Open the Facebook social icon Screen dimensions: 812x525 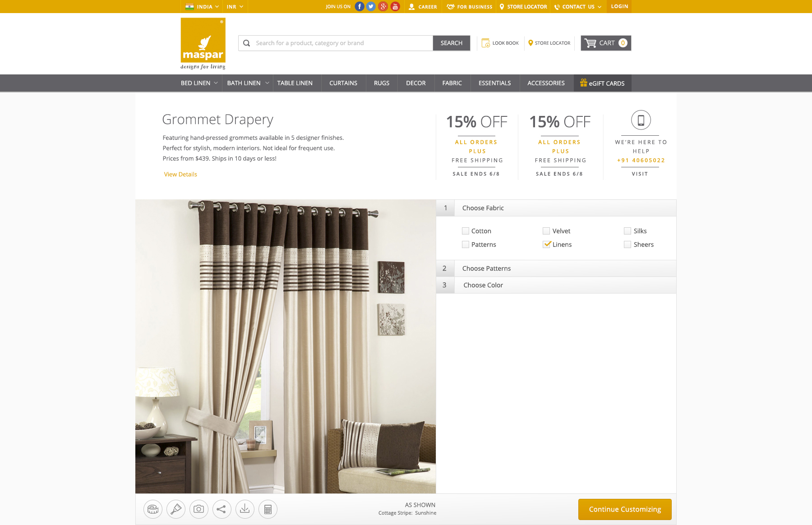tap(360, 6)
